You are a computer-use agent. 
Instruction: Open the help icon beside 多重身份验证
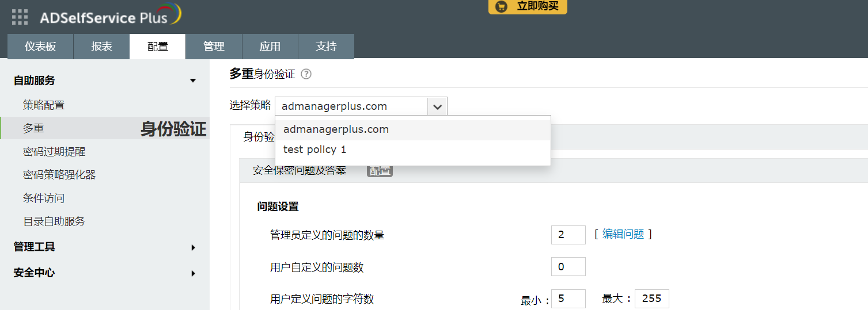(306, 74)
